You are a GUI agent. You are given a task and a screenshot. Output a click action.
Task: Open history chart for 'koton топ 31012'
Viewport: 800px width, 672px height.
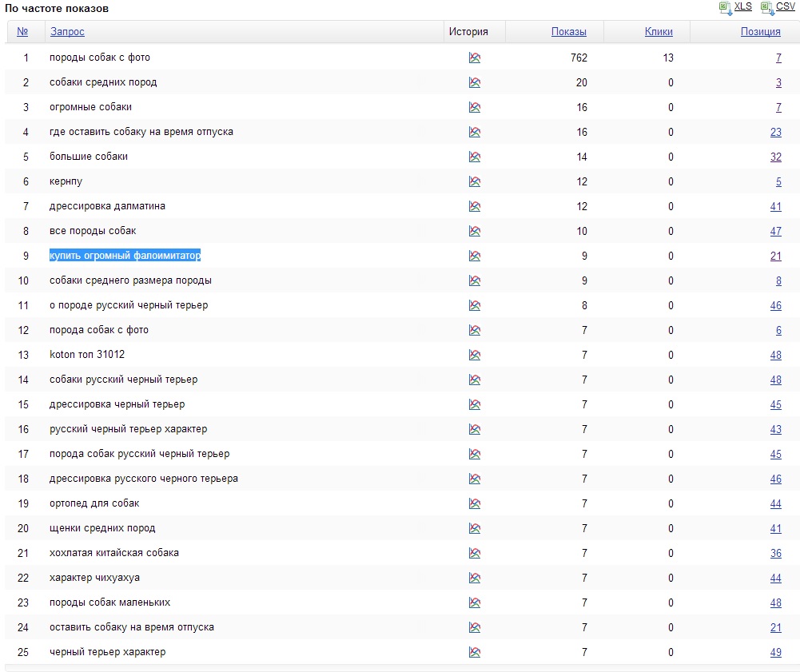tap(475, 355)
